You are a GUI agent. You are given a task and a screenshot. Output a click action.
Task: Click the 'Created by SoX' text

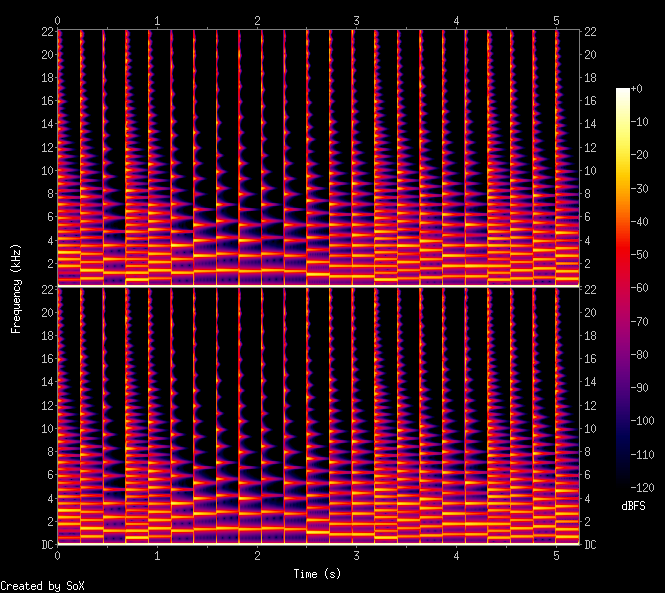click(34, 586)
